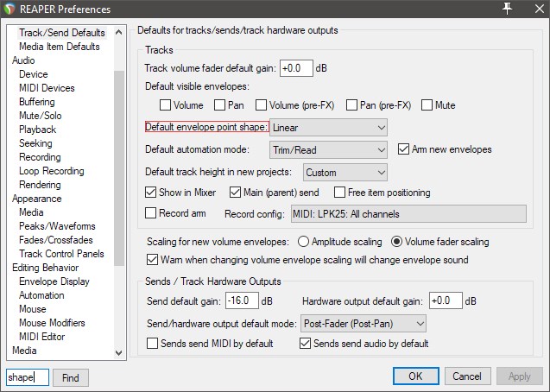
Task: Select Amplitude scaling radio button
Action: point(303,242)
